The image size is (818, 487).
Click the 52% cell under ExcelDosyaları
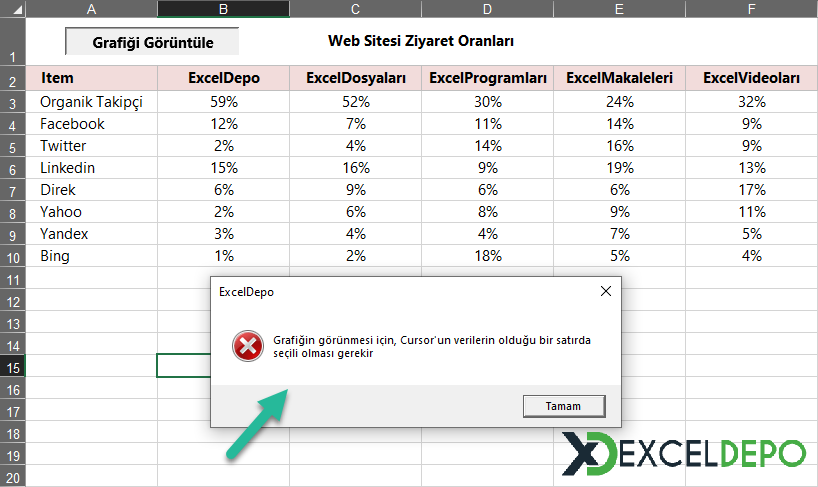coord(355,102)
